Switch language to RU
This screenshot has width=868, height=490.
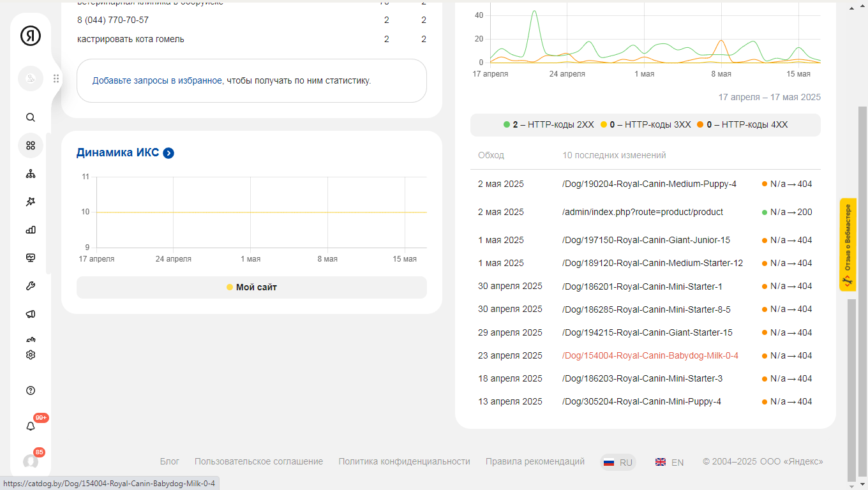(618, 463)
